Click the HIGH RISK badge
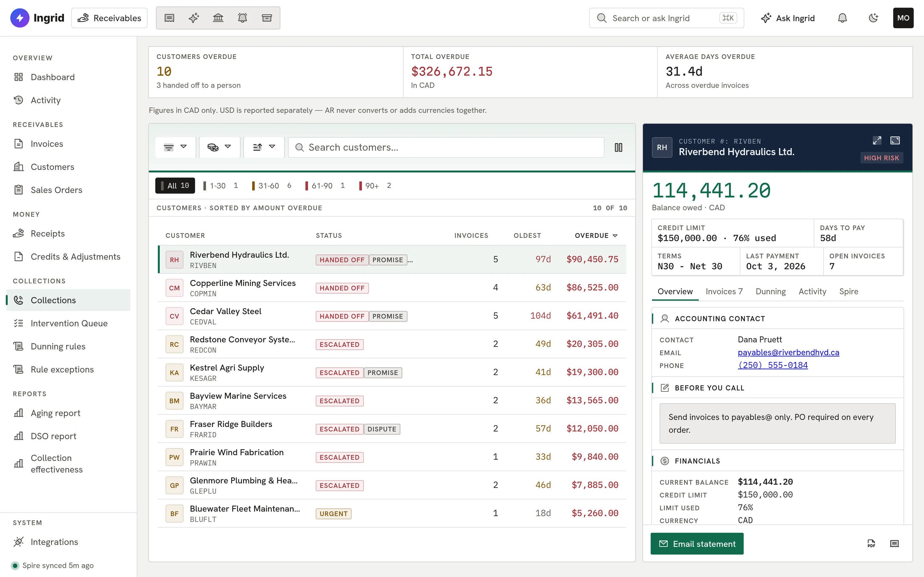The image size is (924, 577). pos(881,158)
